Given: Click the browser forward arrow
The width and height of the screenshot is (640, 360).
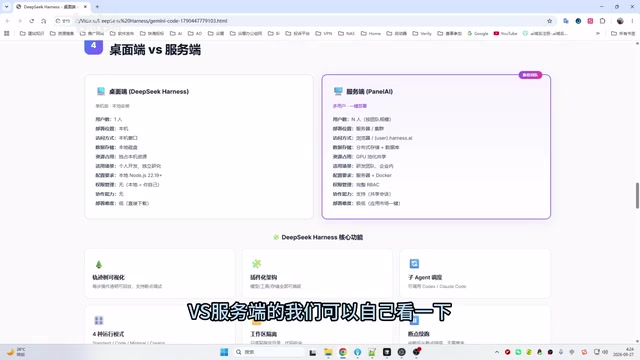Looking at the screenshot, I should point(20,21).
